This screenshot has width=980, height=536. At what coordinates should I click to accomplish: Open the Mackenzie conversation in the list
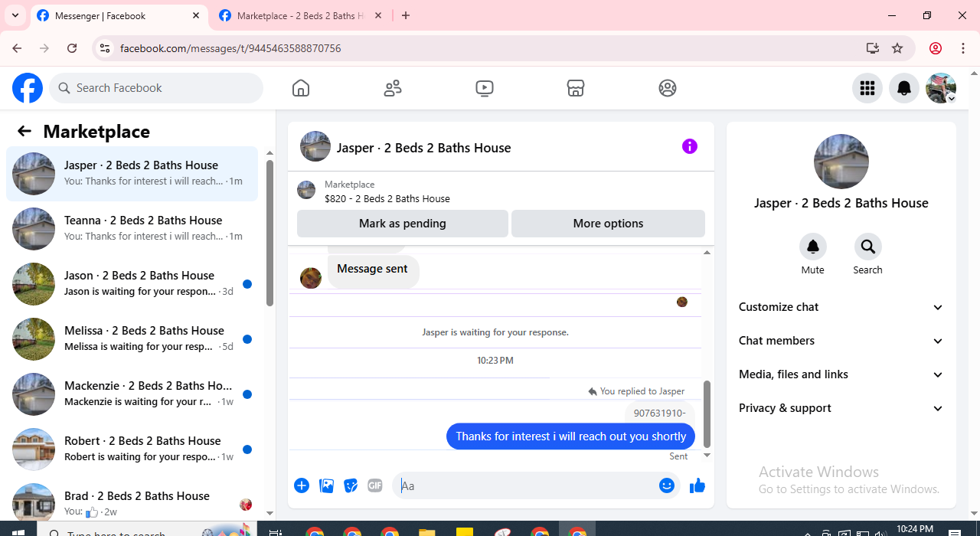pos(132,394)
